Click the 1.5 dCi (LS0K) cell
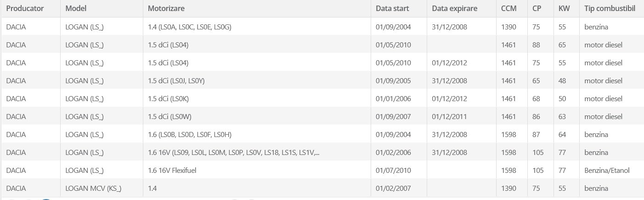This screenshot has height=200, width=644. coord(257,98)
